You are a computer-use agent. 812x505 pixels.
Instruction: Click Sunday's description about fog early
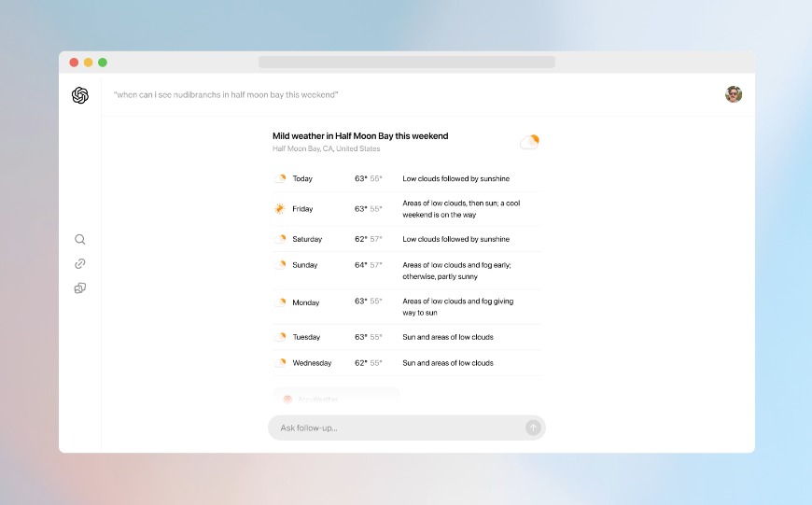456,271
